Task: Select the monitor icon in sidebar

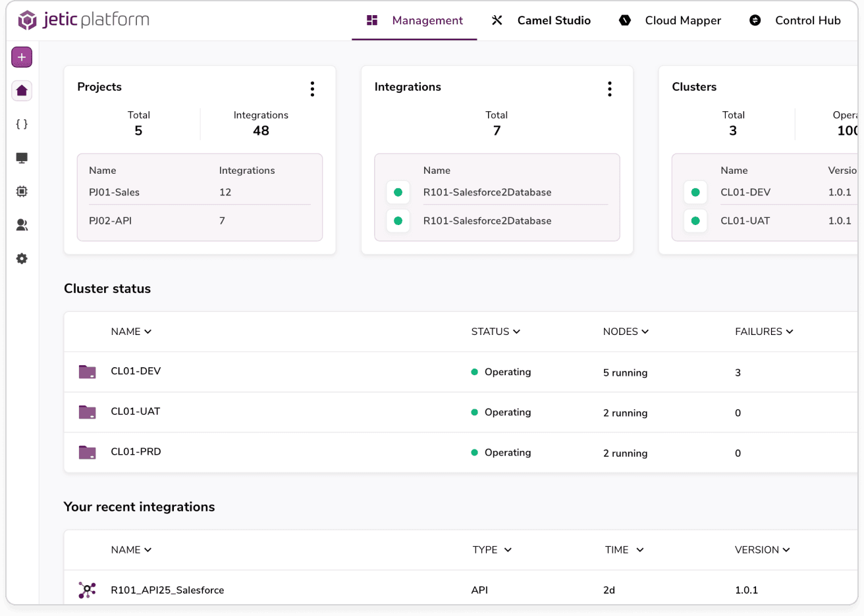Action: pyautogui.click(x=22, y=158)
